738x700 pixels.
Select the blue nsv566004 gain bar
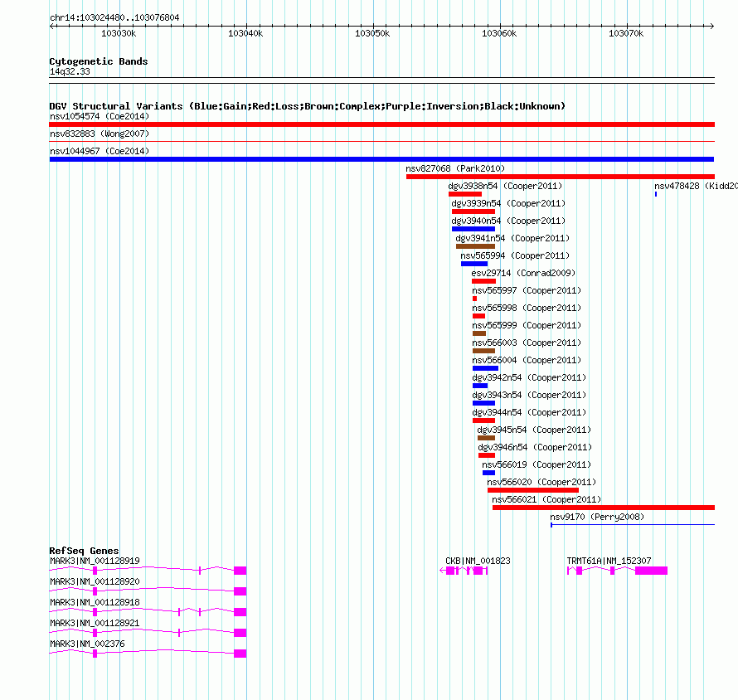click(x=485, y=368)
